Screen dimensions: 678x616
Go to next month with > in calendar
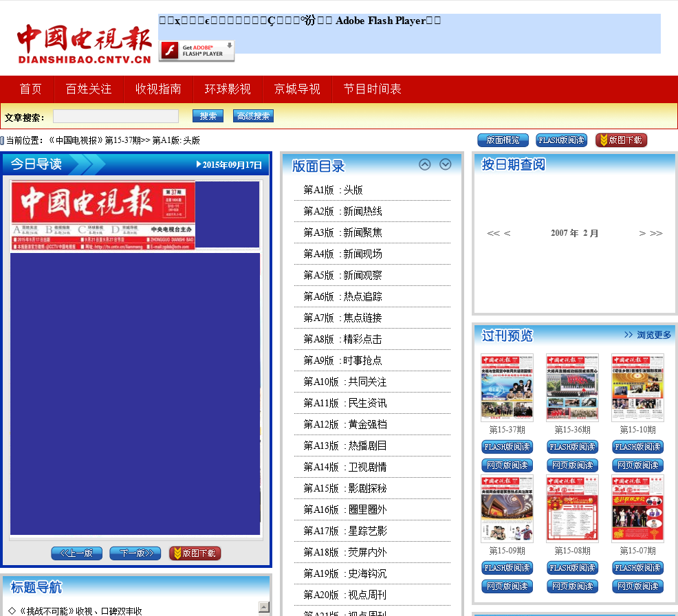coord(642,234)
